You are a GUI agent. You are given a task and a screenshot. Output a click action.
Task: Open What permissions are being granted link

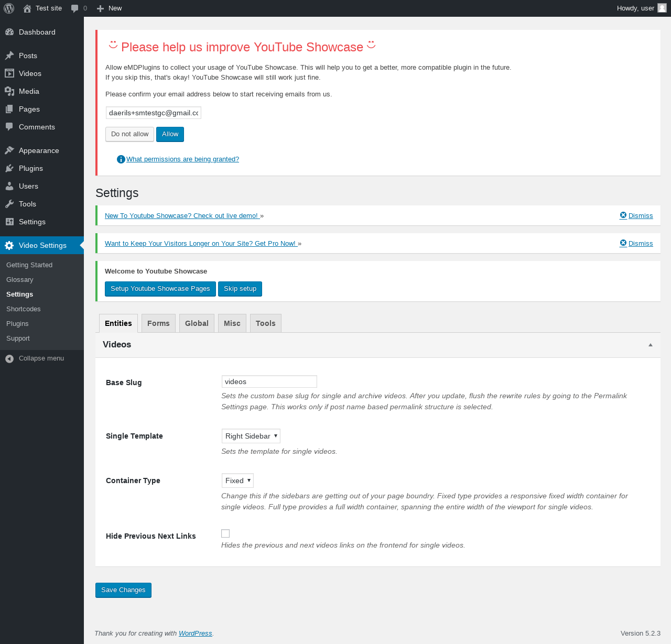182,159
